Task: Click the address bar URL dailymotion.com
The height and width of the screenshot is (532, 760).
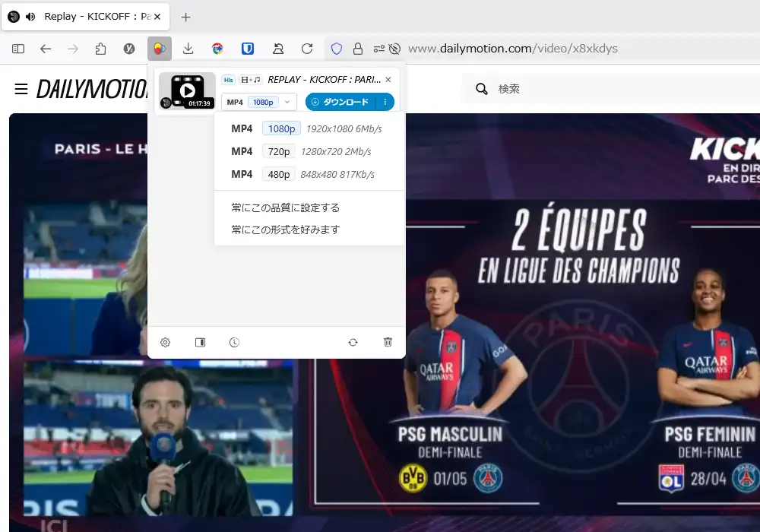Action: (513, 49)
